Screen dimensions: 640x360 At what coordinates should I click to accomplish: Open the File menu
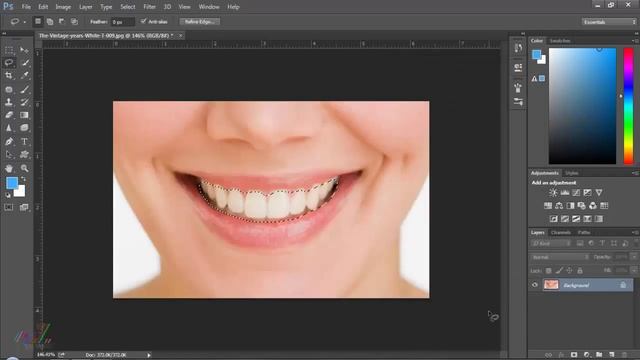pyautogui.click(x=26, y=7)
